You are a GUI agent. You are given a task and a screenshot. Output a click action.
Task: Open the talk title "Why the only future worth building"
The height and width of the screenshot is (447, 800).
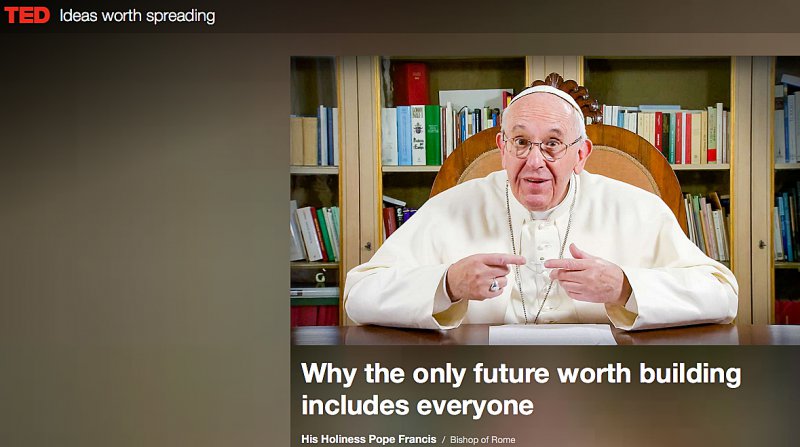coord(521,374)
